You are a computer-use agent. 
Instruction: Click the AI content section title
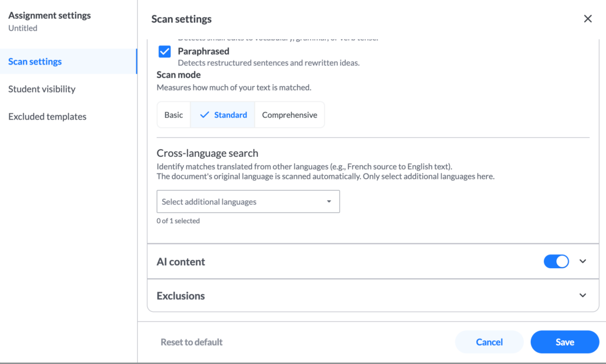click(x=180, y=262)
